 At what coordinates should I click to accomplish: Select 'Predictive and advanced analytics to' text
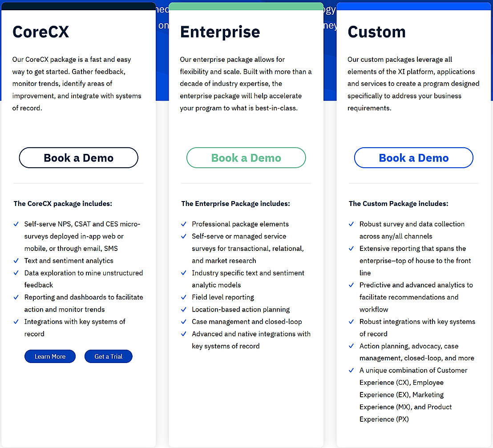point(416,285)
